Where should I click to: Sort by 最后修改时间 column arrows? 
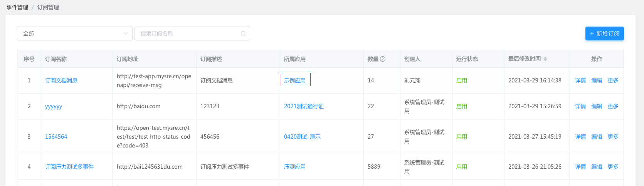click(545, 59)
